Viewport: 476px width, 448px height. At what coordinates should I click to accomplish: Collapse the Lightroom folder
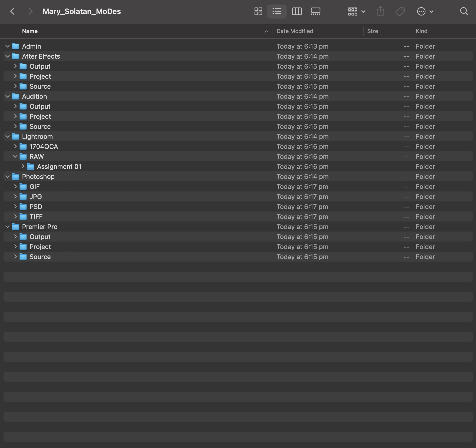click(8, 137)
